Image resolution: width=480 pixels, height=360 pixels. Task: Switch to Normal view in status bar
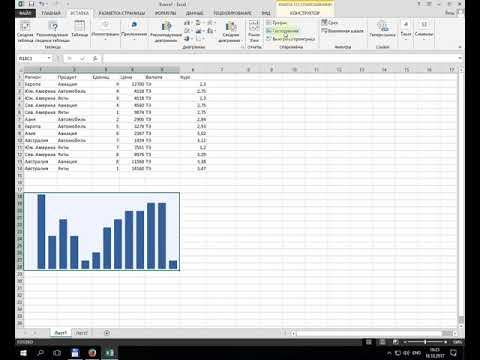[369, 342]
